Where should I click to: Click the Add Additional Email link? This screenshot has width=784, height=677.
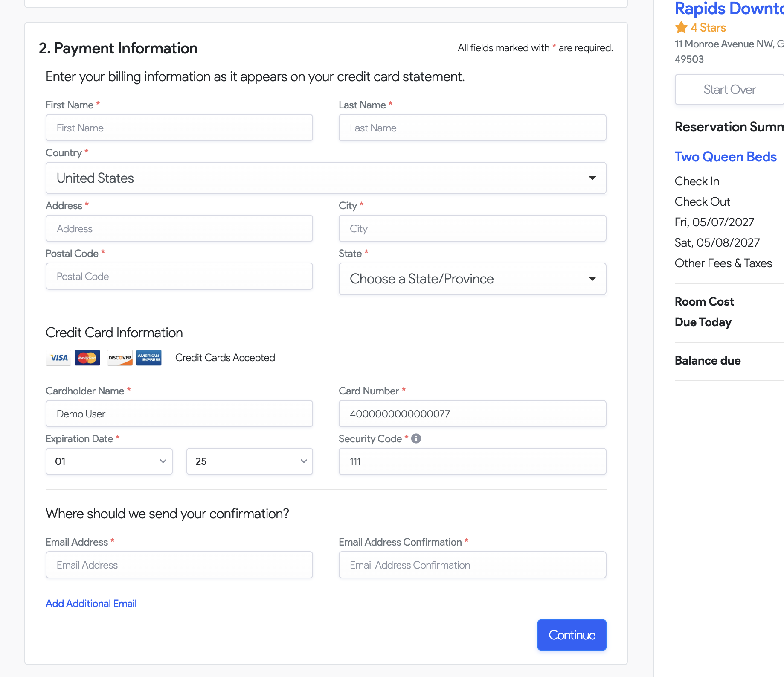91,604
